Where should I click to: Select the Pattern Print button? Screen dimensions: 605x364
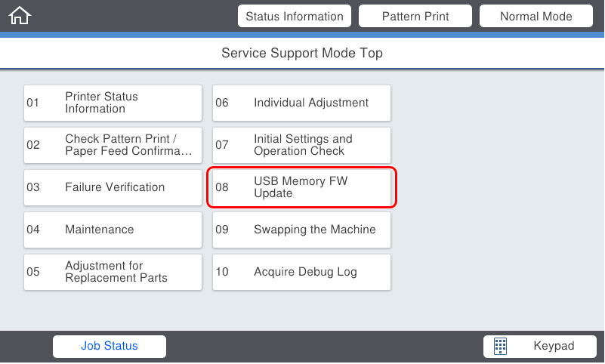point(415,16)
